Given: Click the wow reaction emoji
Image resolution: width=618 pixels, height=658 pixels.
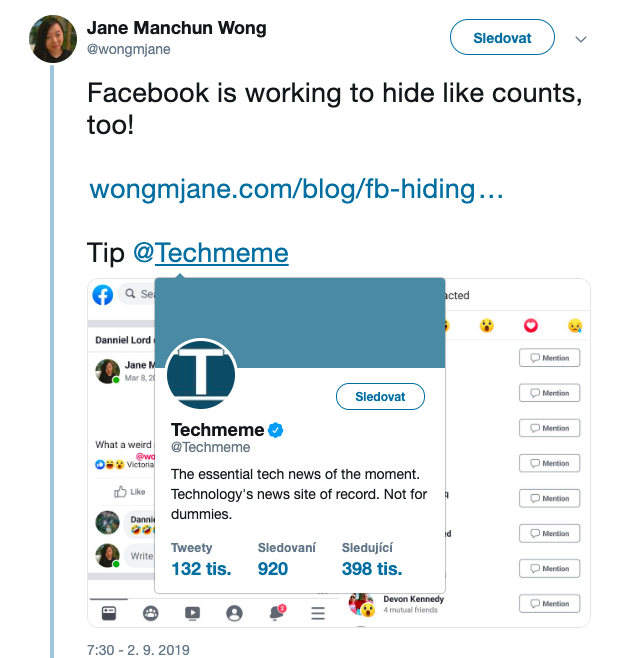Looking at the screenshot, I should (486, 325).
